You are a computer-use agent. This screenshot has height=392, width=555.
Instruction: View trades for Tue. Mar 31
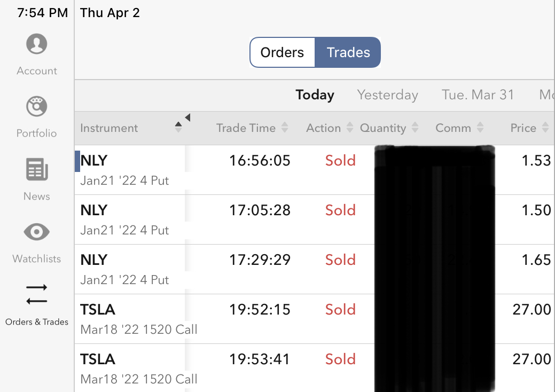pos(478,95)
